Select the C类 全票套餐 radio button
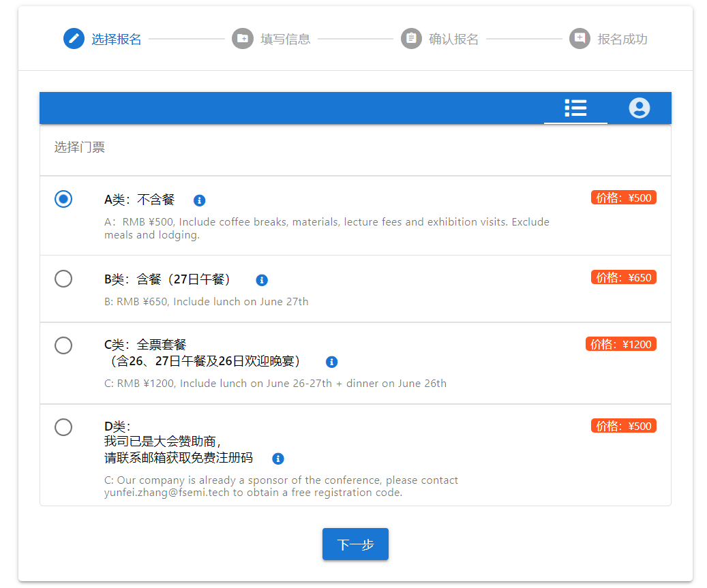 (x=63, y=345)
